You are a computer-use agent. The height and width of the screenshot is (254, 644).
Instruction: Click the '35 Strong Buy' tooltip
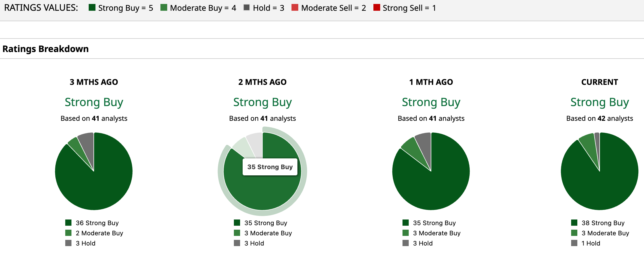pyautogui.click(x=270, y=167)
